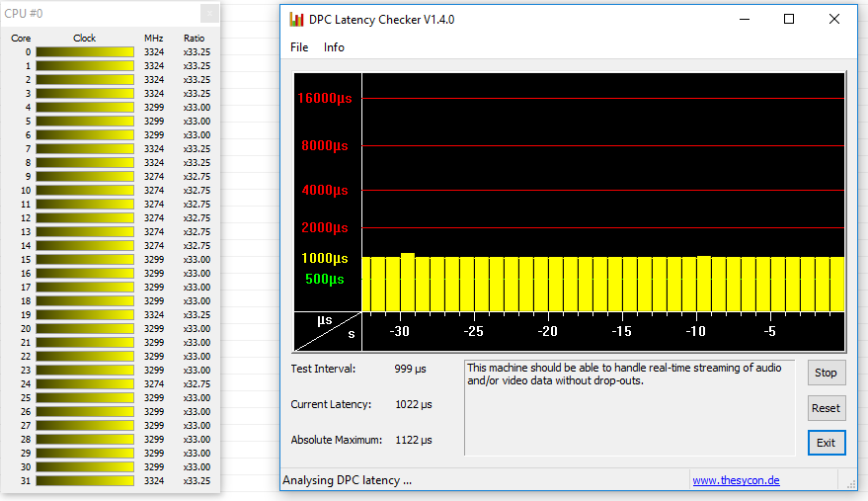The width and height of the screenshot is (868, 501).
Task: Click the Core 0 clock bar
Action: click(85, 52)
